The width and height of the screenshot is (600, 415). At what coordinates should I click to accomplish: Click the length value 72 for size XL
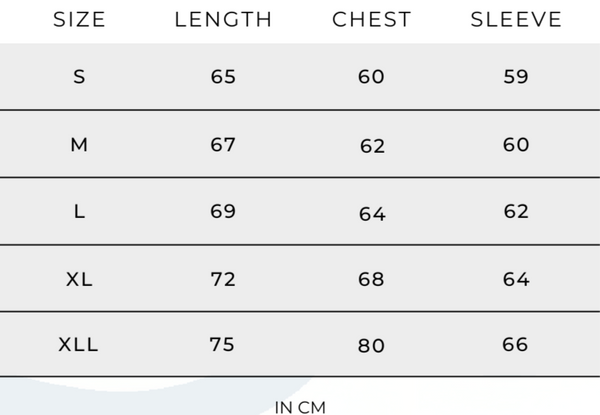[223, 279]
